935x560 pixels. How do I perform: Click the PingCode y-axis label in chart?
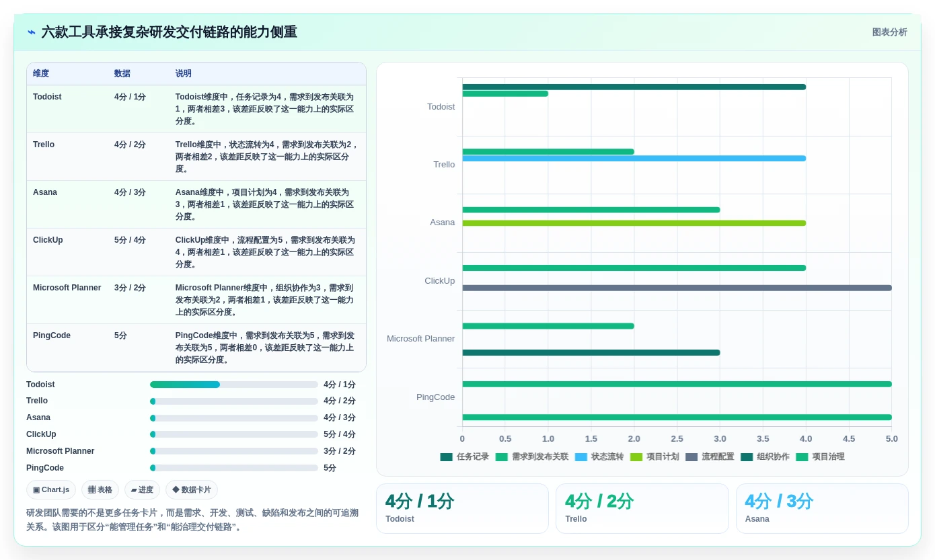(436, 397)
